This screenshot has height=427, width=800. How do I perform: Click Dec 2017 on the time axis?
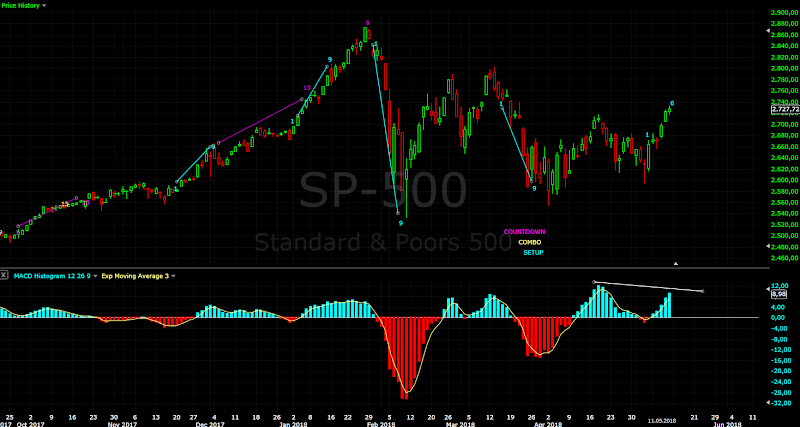click(210, 424)
